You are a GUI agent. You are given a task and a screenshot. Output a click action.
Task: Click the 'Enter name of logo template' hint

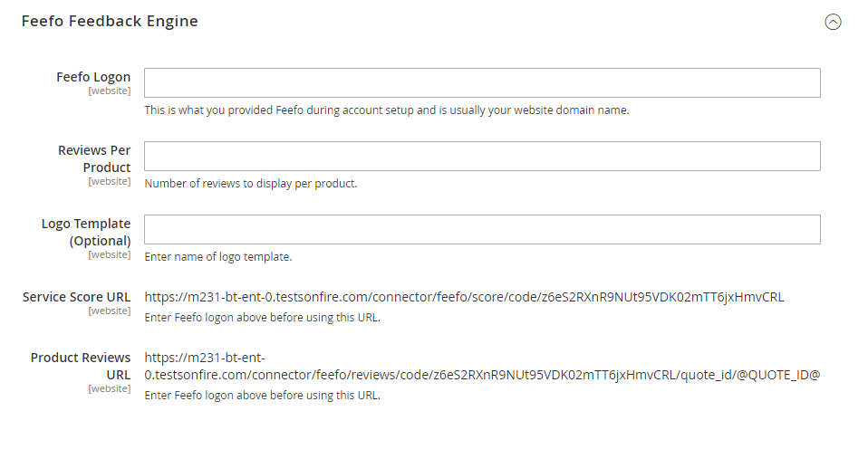(218, 256)
